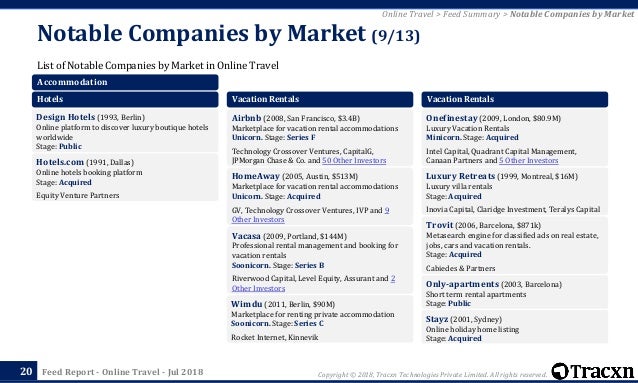The image size is (638, 383).
Task: Open the '50 Other Investors' link under Airbnb
Action: click(354, 160)
